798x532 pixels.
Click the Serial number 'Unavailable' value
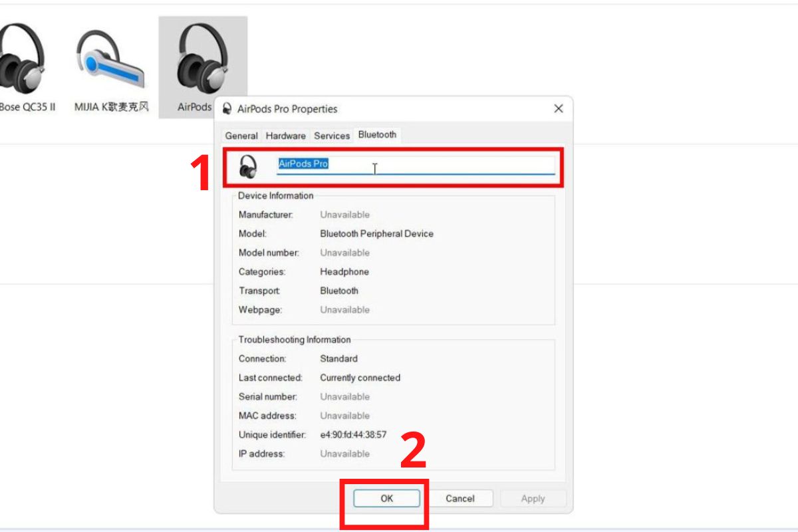tap(344, 397)
